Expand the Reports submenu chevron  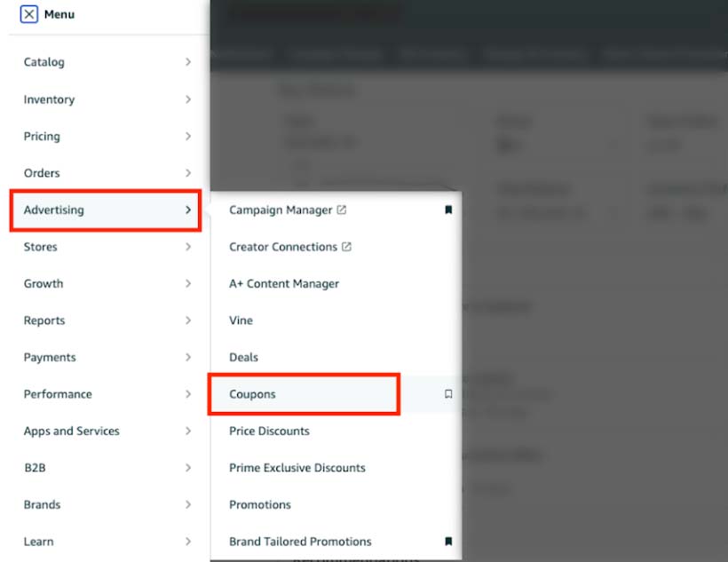[x=188, y=321]
